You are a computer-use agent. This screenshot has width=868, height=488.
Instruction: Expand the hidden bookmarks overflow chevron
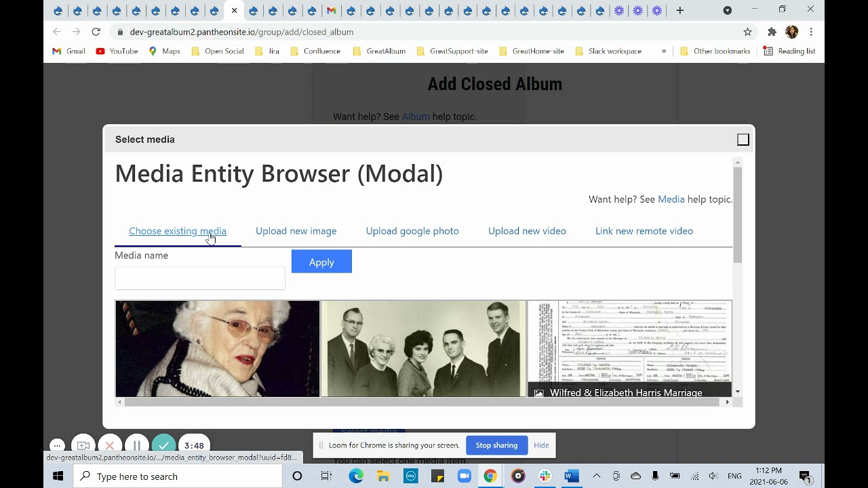pos(664,51)
